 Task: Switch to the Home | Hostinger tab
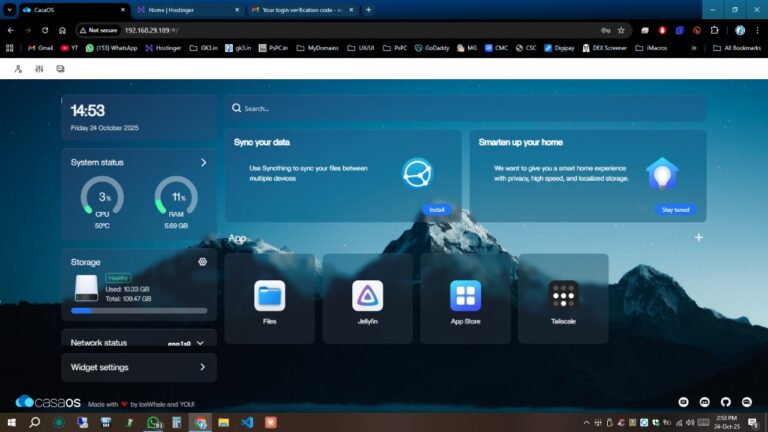click(x=185, y=9)
